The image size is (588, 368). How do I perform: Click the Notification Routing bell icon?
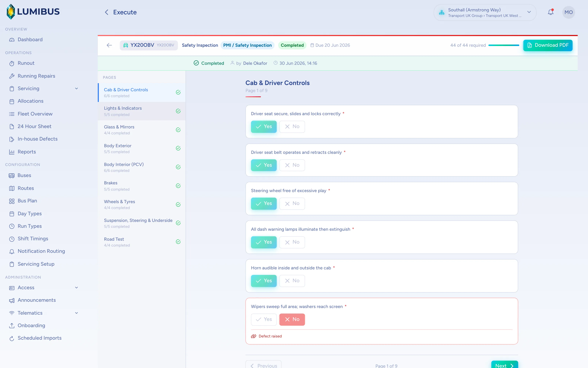point(12,251)
